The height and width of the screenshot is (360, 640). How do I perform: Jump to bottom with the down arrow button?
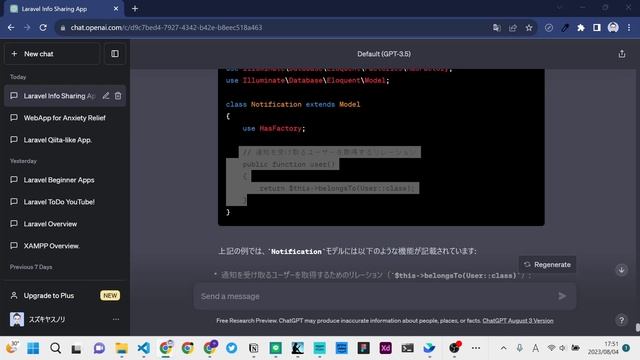[x=621, y=270]
